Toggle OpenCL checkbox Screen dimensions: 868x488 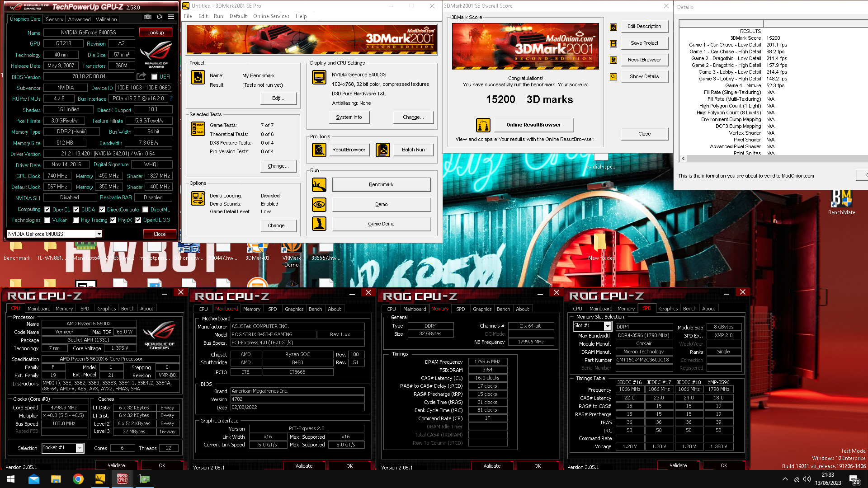(x=47, y=209)
